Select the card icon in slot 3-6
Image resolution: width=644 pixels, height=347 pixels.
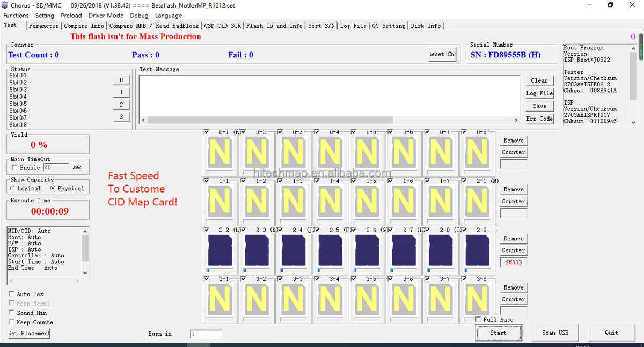point(404,299)
